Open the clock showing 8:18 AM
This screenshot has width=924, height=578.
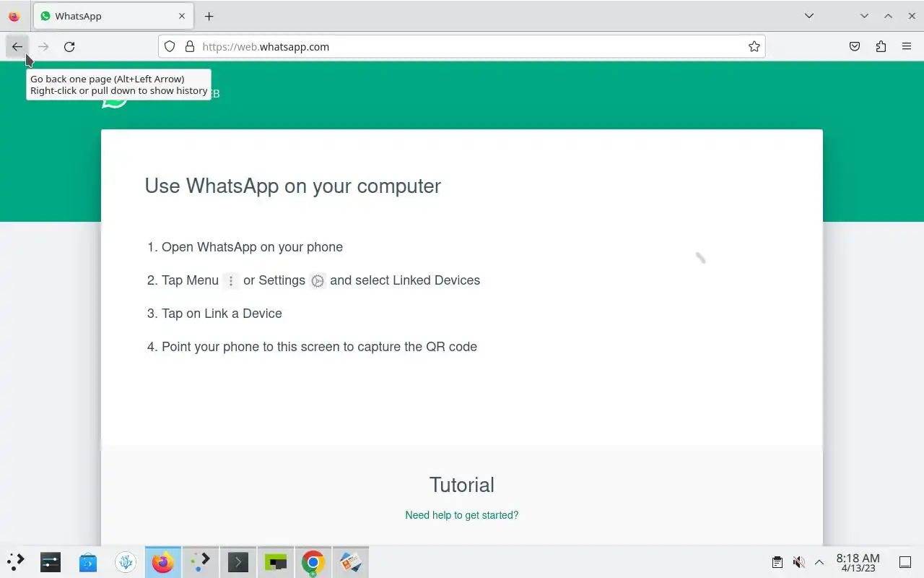pos(858,563)
